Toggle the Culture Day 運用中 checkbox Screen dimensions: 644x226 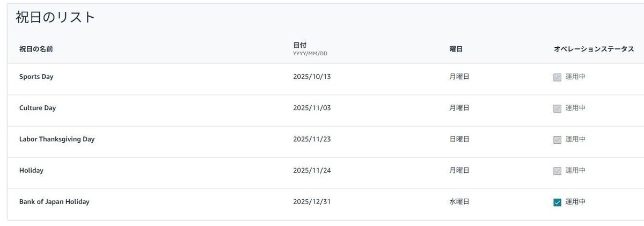click(557, 108)
